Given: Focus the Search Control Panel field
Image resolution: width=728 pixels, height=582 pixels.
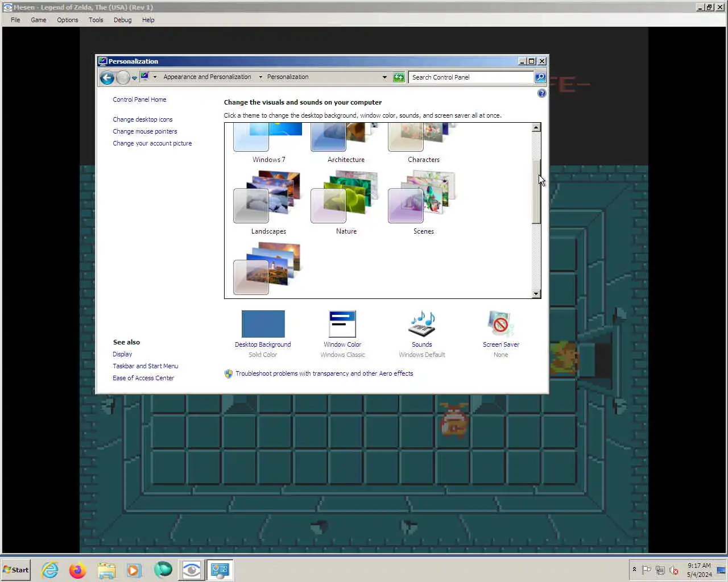Looking at the screenshot, I should [471, 77].
